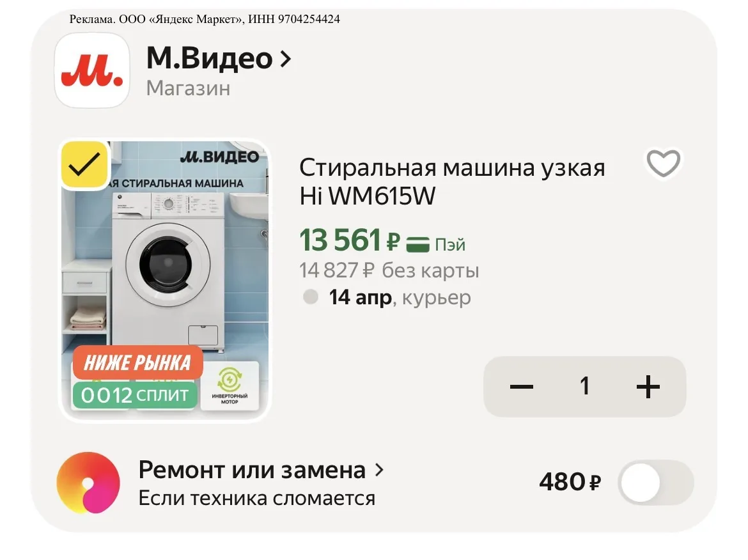Click the 13 561 ₽ Пэй price
This screenshot has height=560, width=748.
tap(349, 241)
